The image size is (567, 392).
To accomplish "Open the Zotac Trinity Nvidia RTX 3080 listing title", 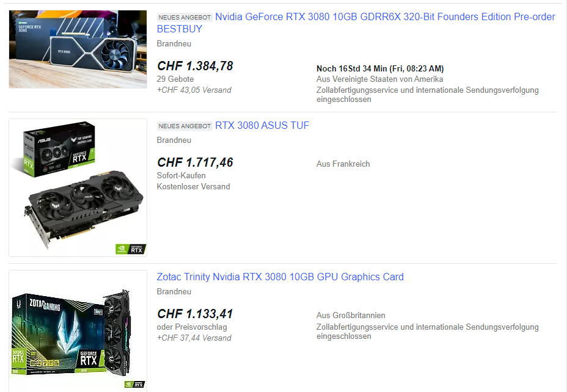I will click(280, 277).
